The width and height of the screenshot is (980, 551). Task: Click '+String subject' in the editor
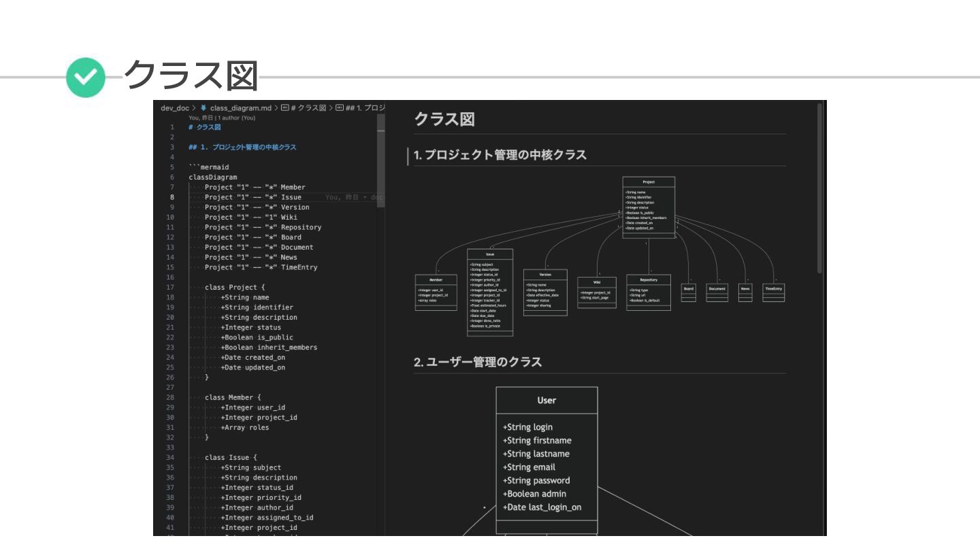251,467
